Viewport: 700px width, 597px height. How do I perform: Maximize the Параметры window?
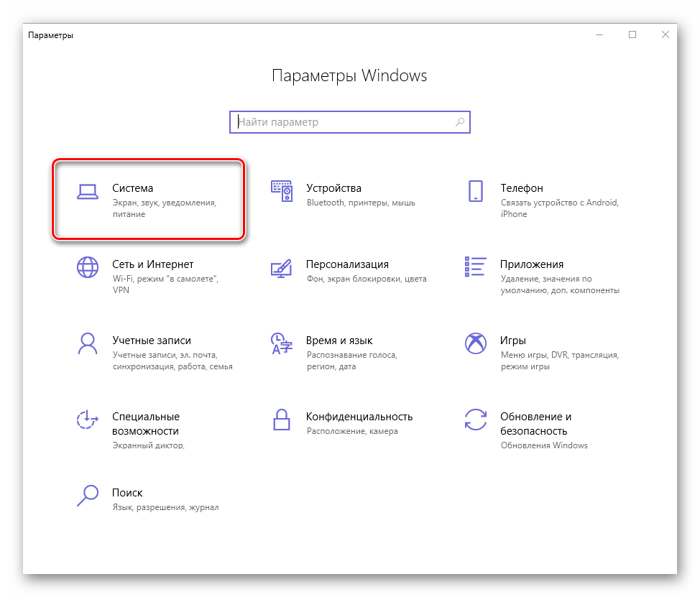click(x=632, y=34)
